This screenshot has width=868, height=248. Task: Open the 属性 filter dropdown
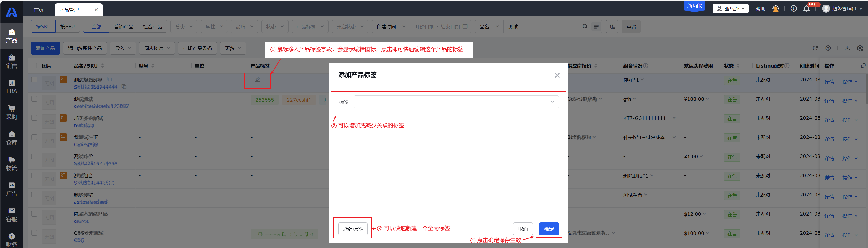click(x=214, y=27)
